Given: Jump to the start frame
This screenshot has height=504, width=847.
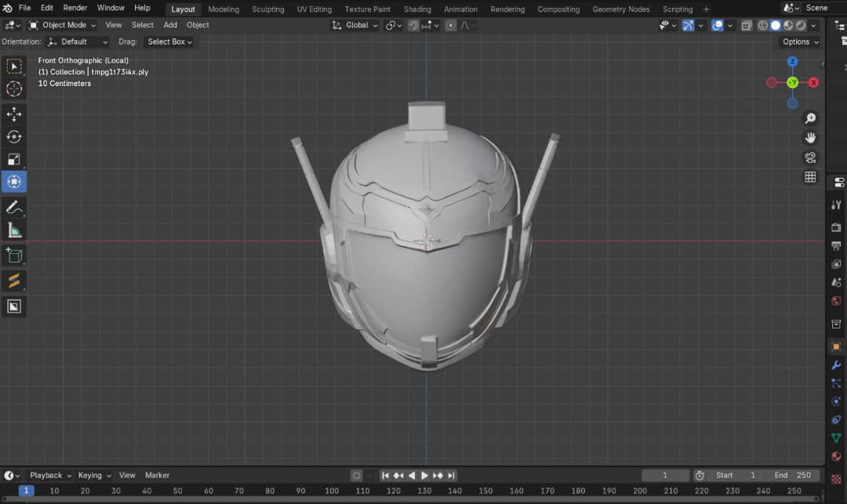Looking at the screenshot, I should point(385,476).
